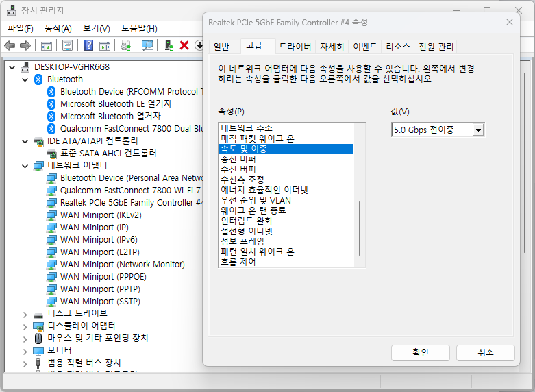This screenshot has height=392, width=535.
Task: Expand the 디스플레이 어댑터 category
Action: [x=25, y=327]
